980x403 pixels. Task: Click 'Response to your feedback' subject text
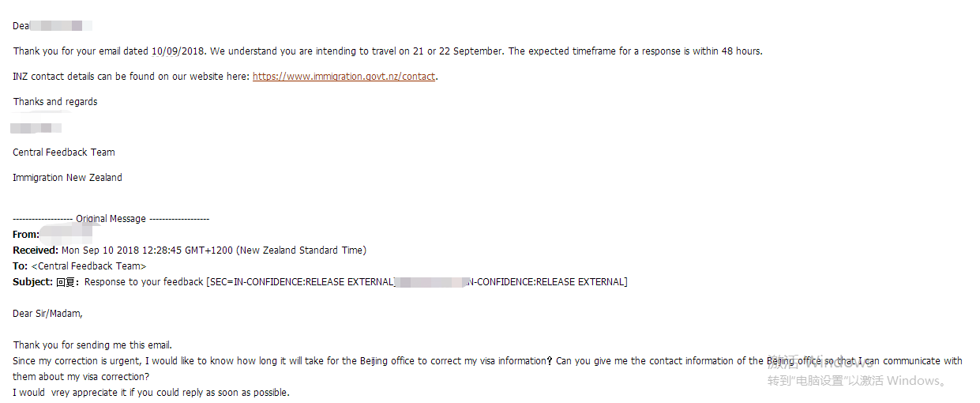pyautogui.click(x=144, y=282)
